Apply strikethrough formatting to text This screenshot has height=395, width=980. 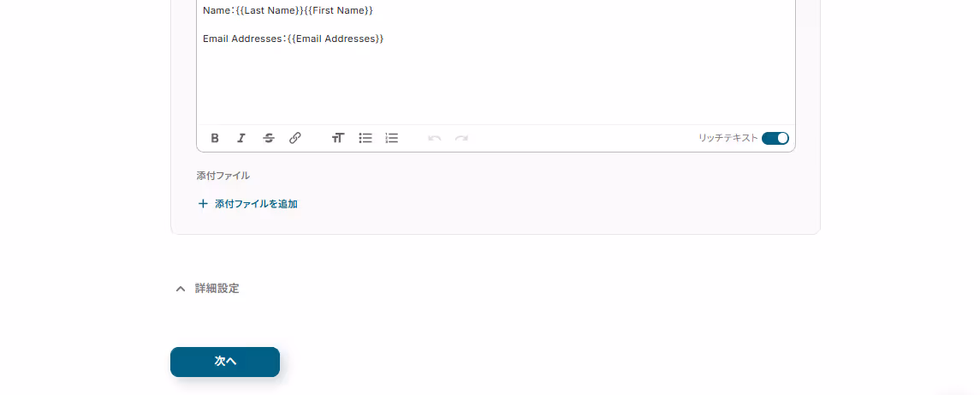(x=269, y=138)
